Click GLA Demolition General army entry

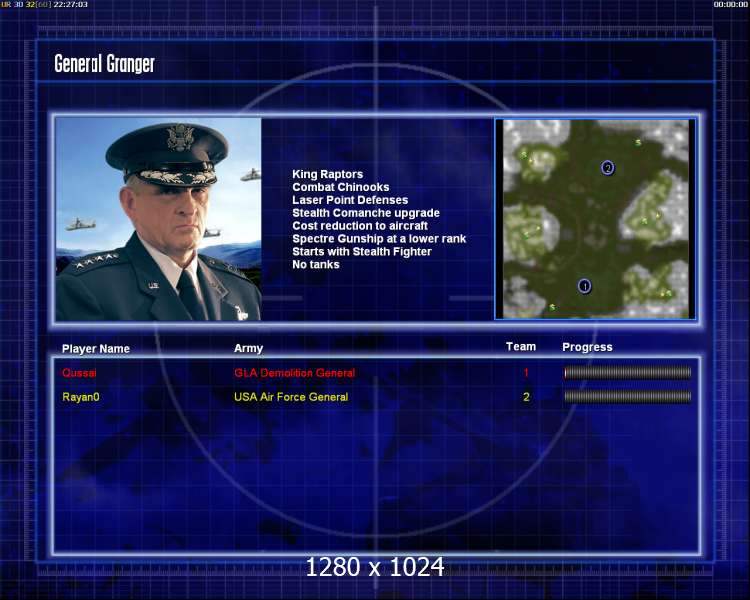point(295,373)
